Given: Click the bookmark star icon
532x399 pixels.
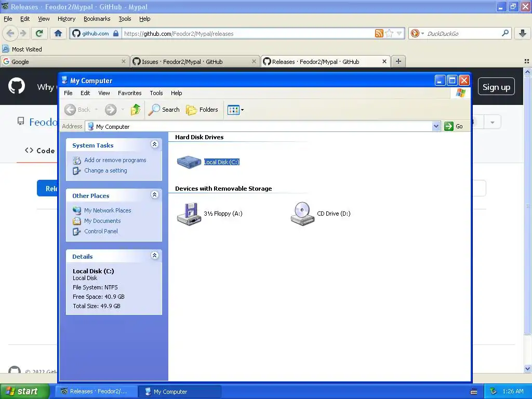Looking at the screenshot, I should click(x=390, y=33).
